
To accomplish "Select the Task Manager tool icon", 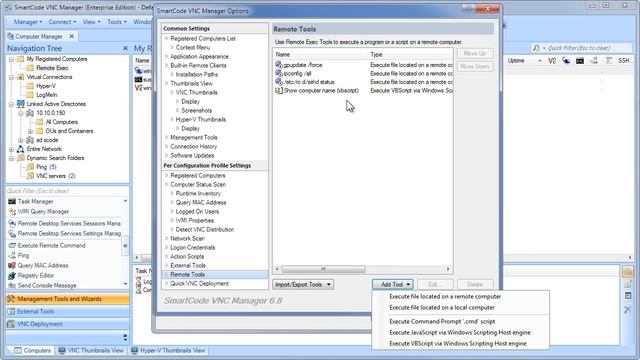I will click(12, 202).
